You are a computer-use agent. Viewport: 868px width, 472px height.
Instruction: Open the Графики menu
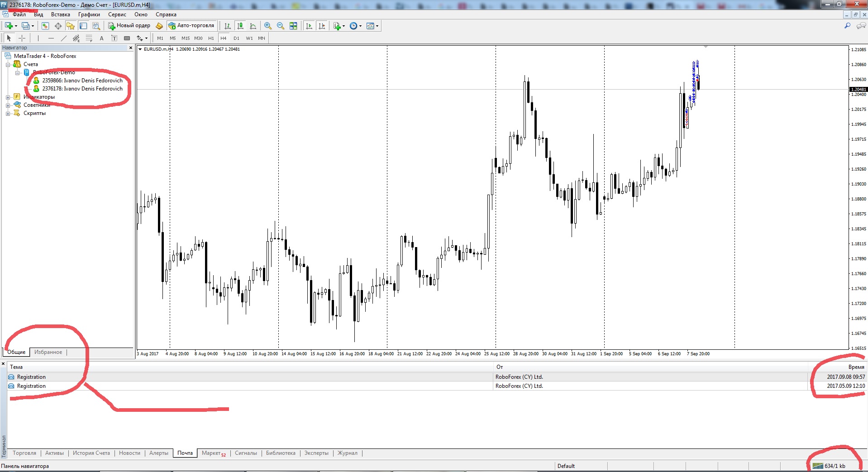[x=89, y=14]
